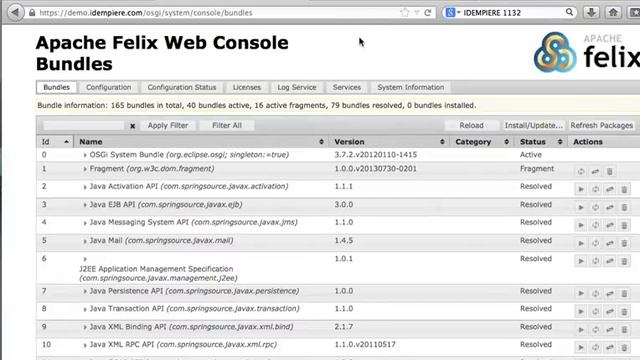Start the Java XML Binding API bundle

click(x=581, y=330)
